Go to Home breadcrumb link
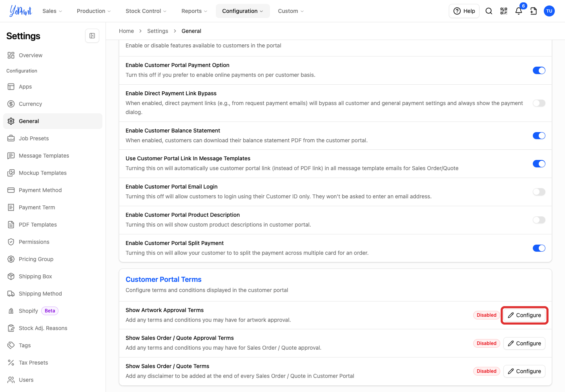Viewport: 565px width, 392px height. (x=126, y=31)
